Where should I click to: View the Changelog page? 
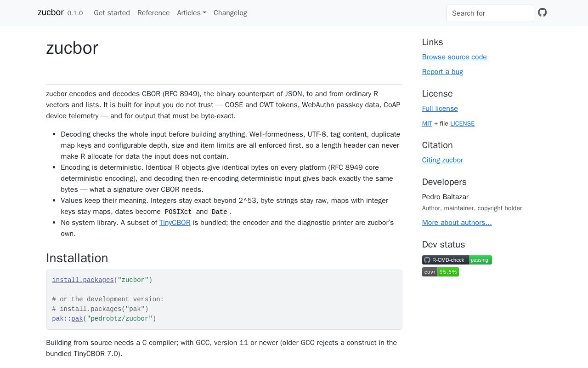click(230, 13)
